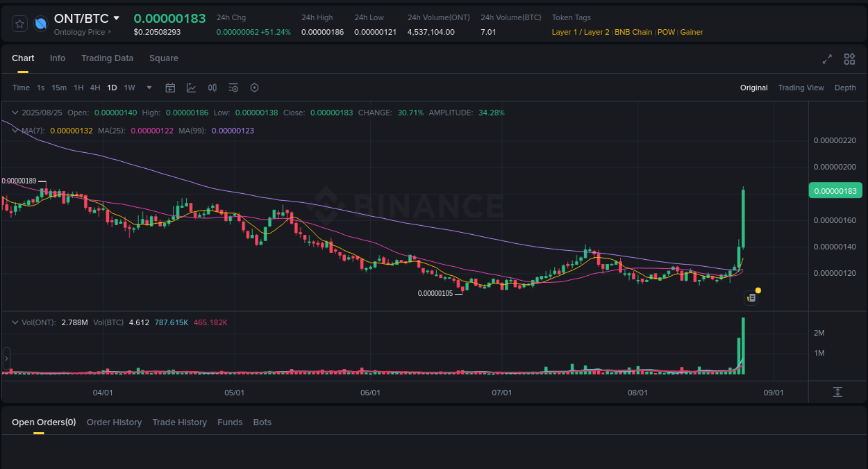This screenshot has width=868, height=469.
Task: Select the 1W timeframe interval
Action: point(129,88)
